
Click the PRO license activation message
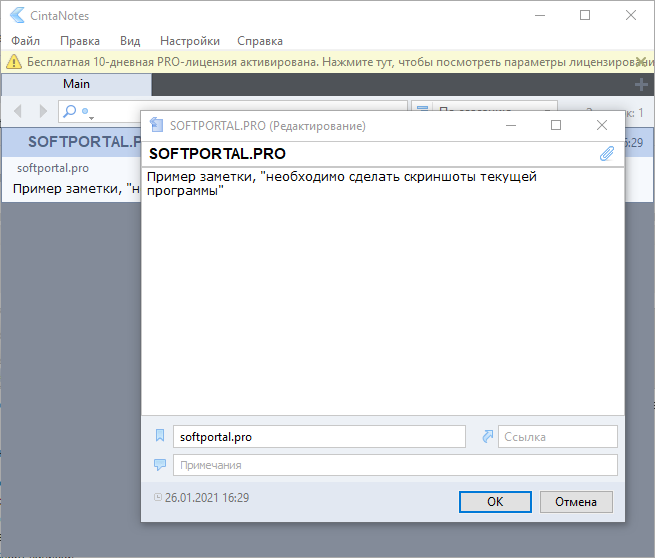[x=338, y=62]
